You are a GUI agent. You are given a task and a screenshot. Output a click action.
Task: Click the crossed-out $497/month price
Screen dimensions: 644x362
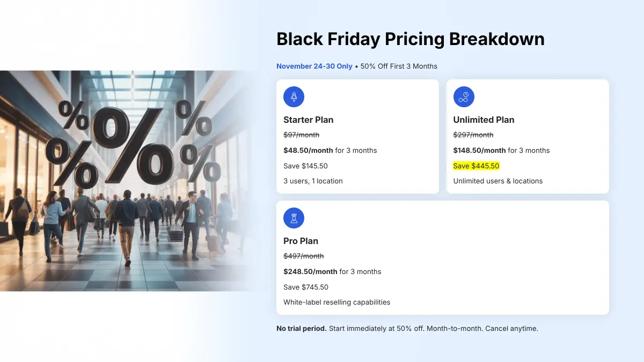tap(304, 256)
